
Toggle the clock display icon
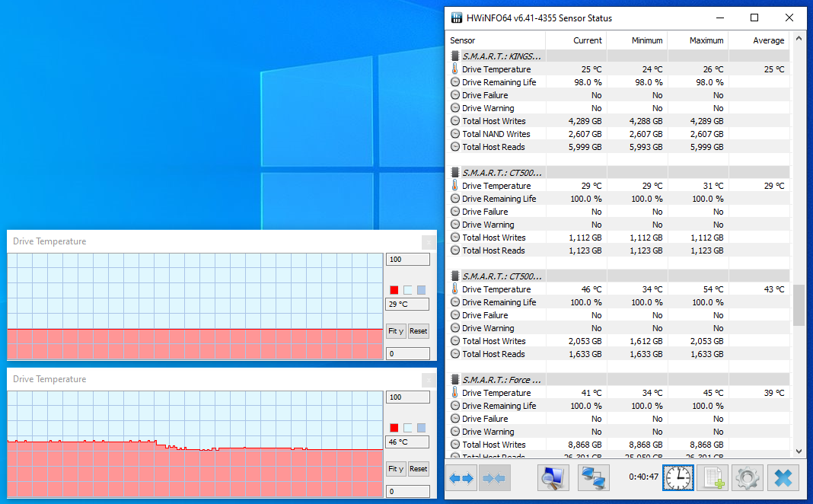tap(677, 477)
